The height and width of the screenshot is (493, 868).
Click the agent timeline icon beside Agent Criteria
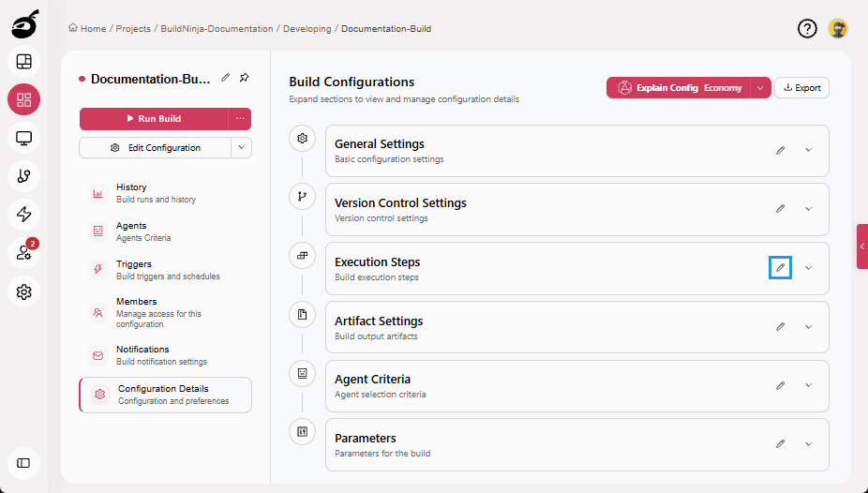tap(302, 373)
